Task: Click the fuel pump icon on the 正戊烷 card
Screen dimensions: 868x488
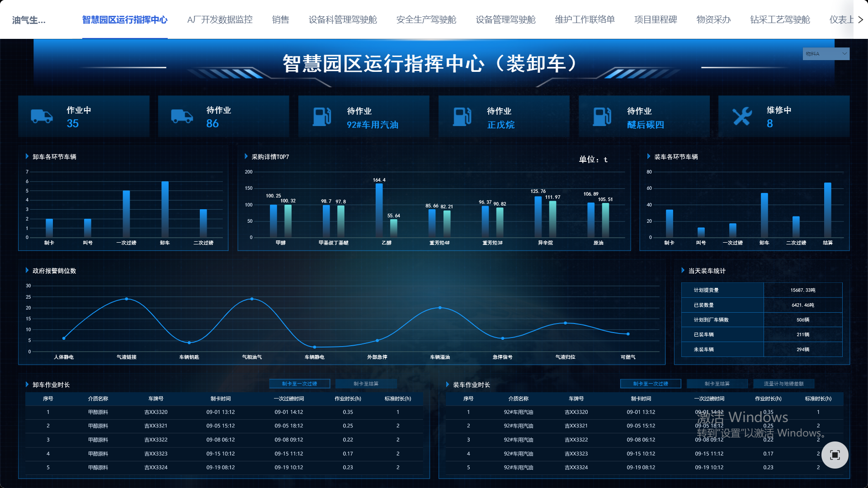Action: (x=461, y=117)
